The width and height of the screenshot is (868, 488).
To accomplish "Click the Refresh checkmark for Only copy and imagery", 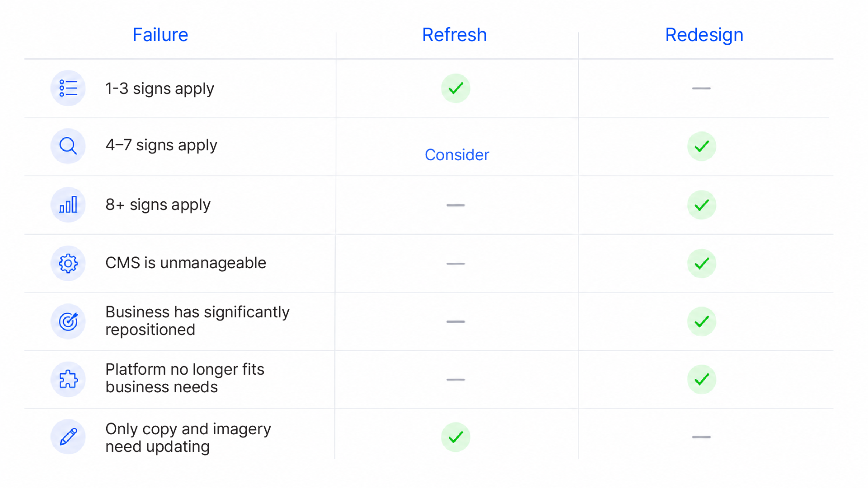I will pyautogui.click(x=455, y=437).
